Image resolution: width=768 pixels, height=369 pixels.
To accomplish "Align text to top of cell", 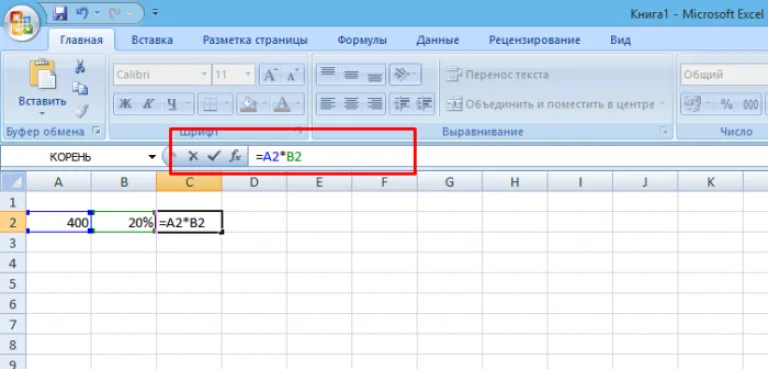I will 328,74.
